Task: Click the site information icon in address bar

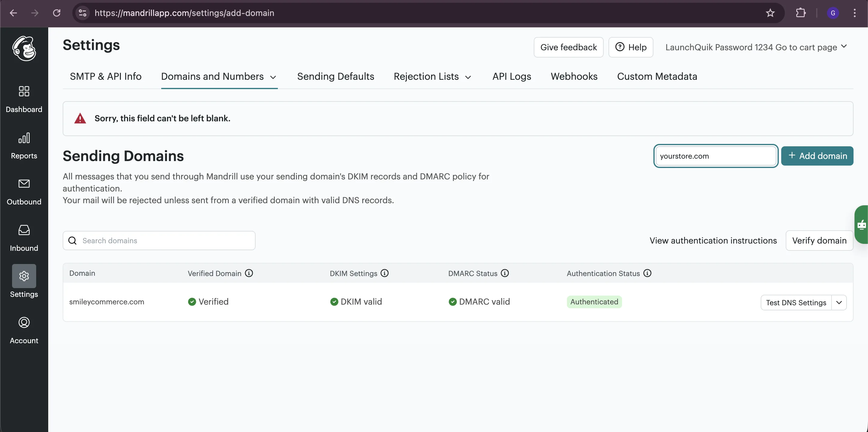Action: click(x=83, y=13)
